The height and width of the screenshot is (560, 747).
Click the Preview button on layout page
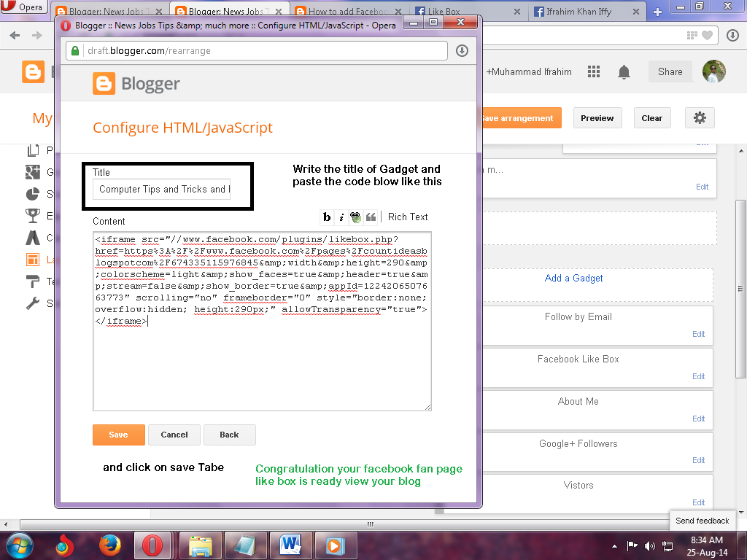pyautogui.click(x=597, y=118)
